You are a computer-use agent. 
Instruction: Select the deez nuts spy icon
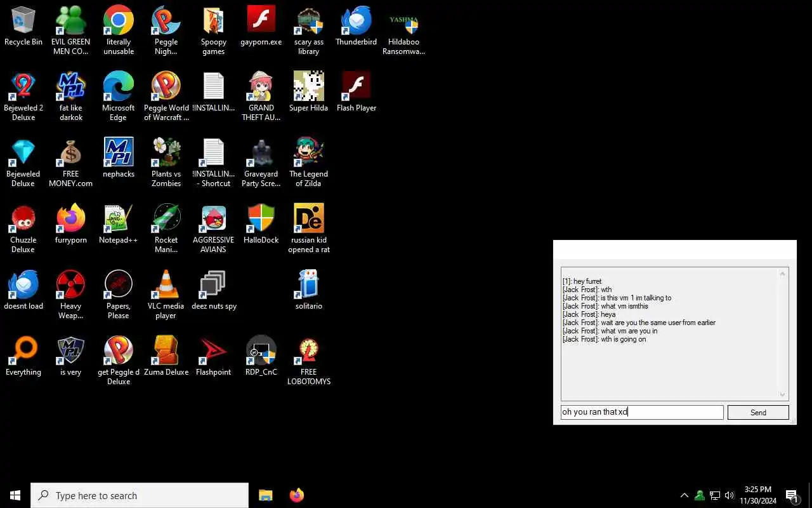(214, 284)
